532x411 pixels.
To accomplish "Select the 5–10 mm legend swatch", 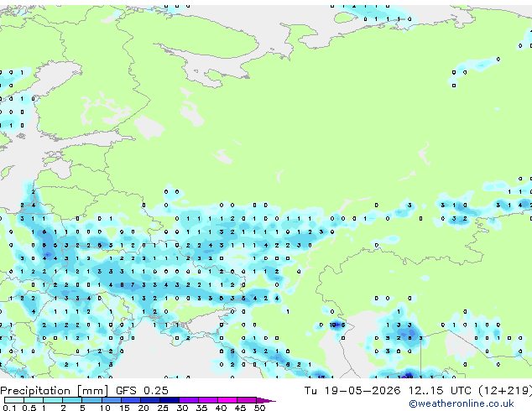I will pos(92,400).
